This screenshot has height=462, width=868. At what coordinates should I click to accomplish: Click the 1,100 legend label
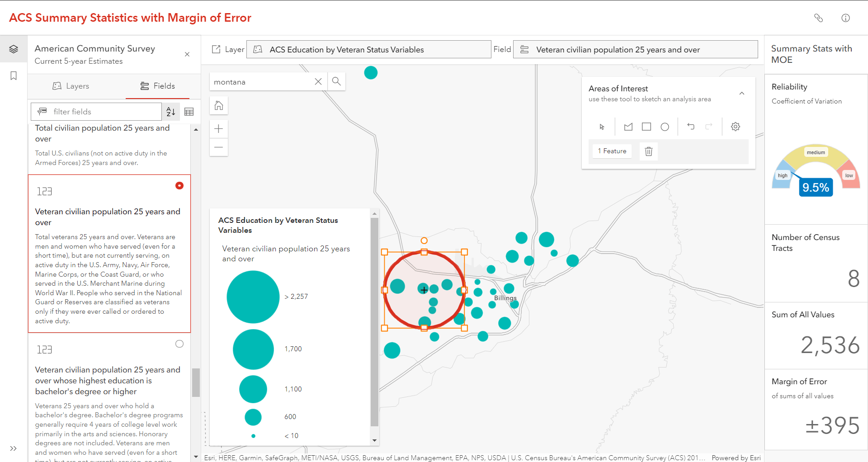click(293, 389)
